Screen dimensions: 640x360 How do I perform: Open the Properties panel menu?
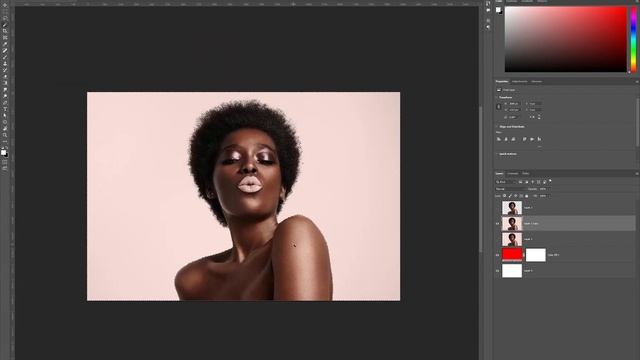click(x=637, y=82)
